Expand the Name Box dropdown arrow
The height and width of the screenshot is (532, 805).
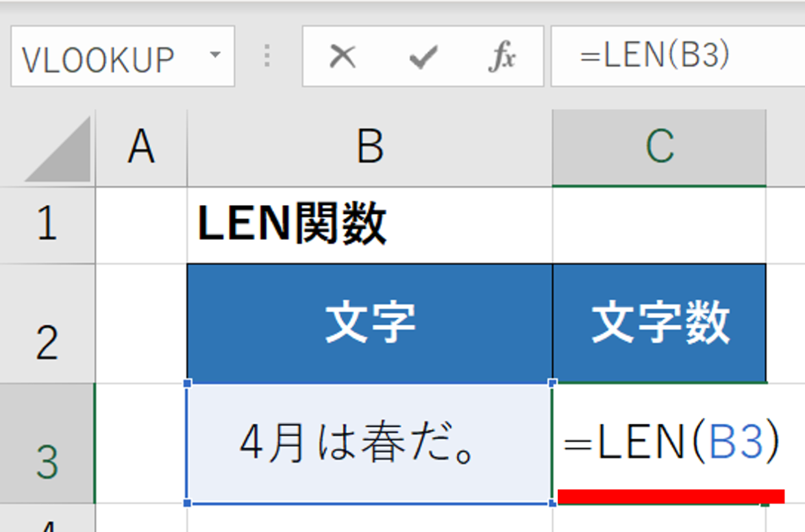click(216, 54)
